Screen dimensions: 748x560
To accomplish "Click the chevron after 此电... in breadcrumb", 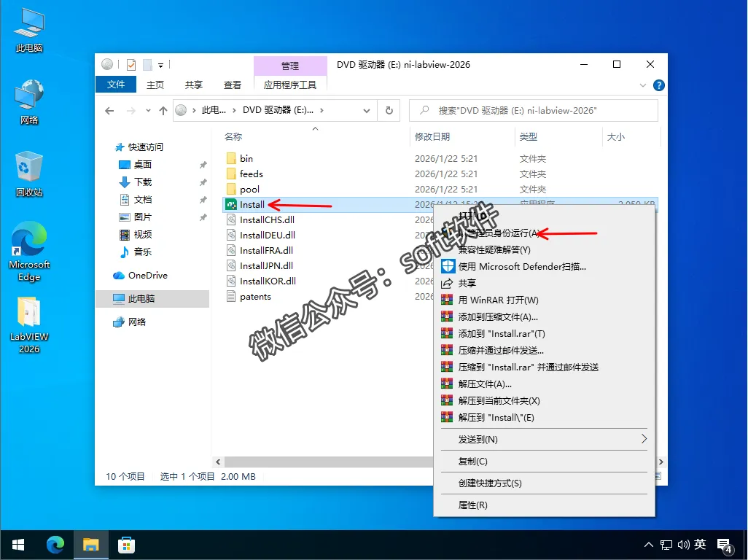I will (234, 111).
